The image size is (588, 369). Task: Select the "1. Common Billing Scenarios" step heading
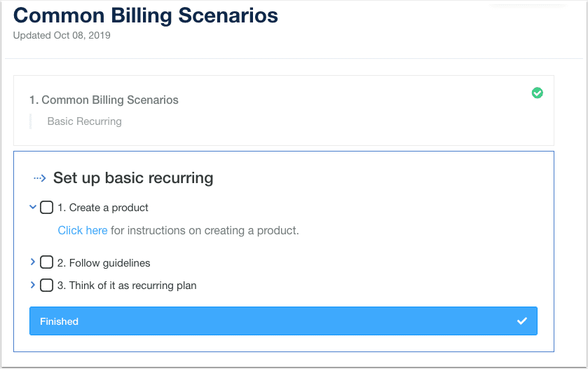click(x=104, y=100)
